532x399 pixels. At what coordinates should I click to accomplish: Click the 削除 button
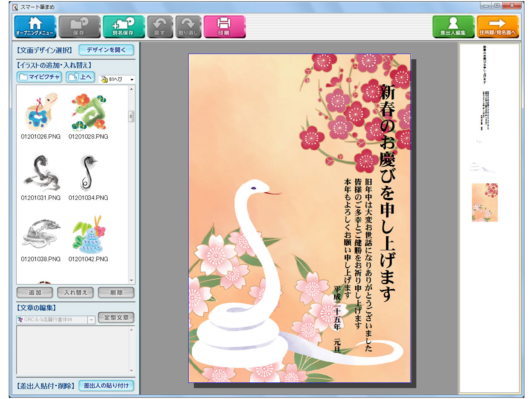coord(116,292)
